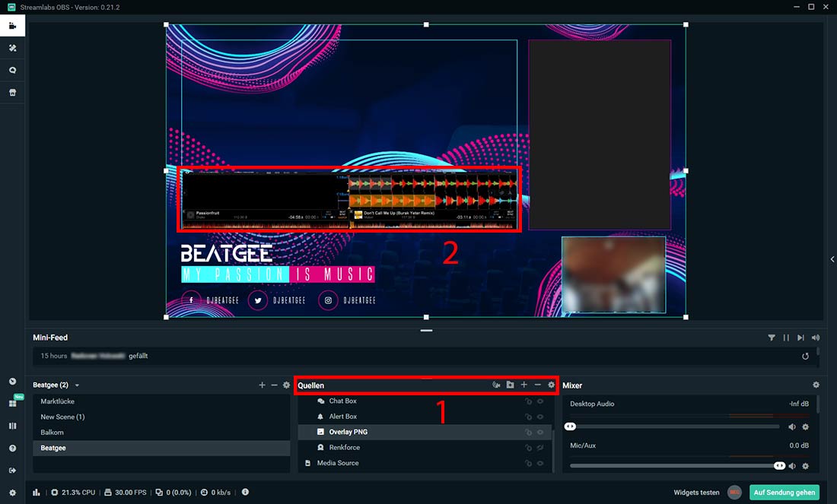This screenshot has height=504, width=837.
Task: Lock the Overlay PNG source
Action: [529, 432]
